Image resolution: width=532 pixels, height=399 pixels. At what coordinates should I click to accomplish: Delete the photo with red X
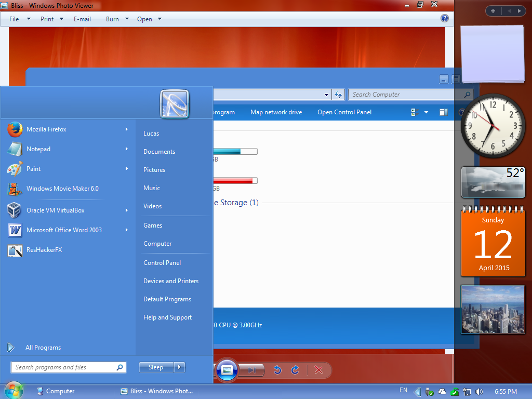click(318, 370)
